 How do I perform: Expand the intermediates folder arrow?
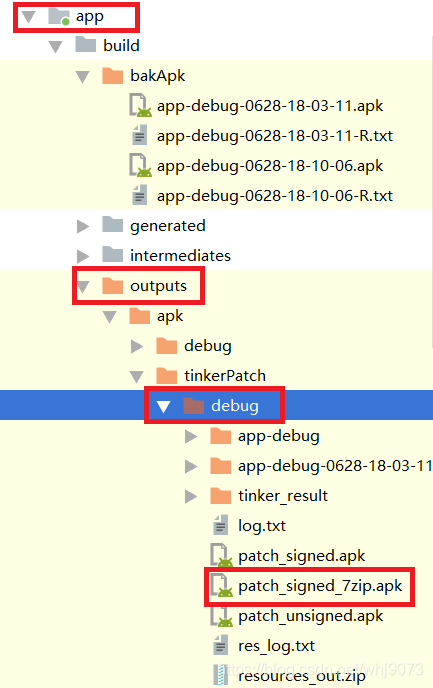82,256
